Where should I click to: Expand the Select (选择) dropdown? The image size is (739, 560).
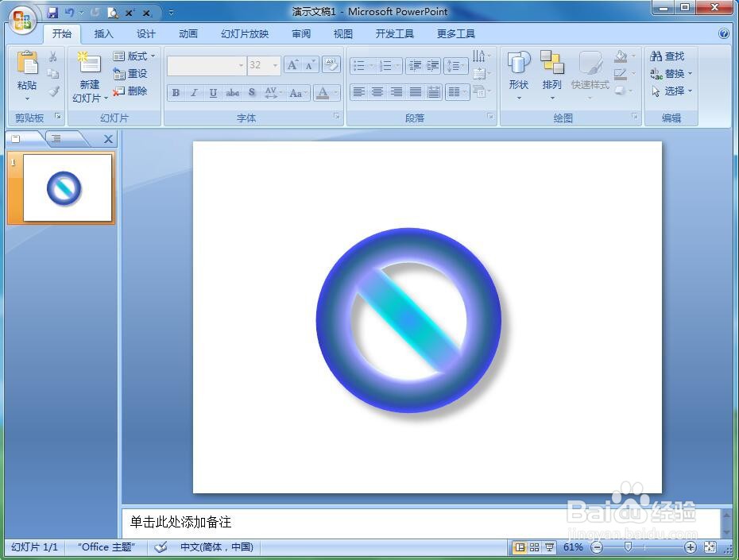tap(671, 91)
